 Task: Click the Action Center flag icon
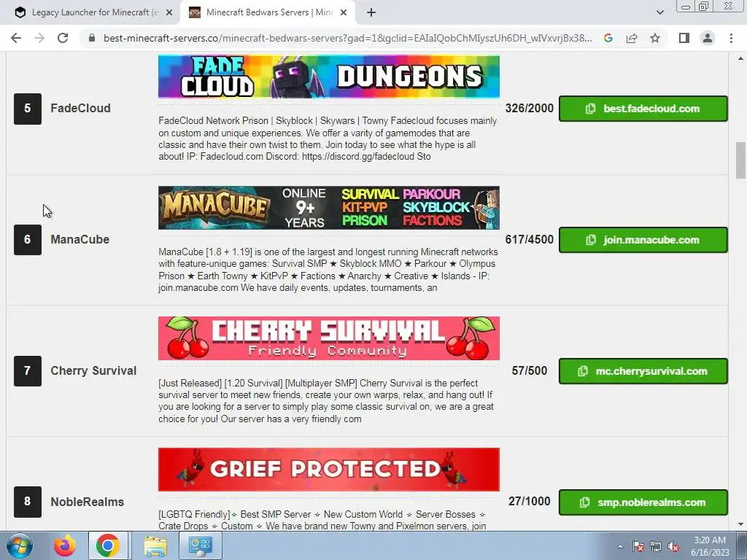638,546
